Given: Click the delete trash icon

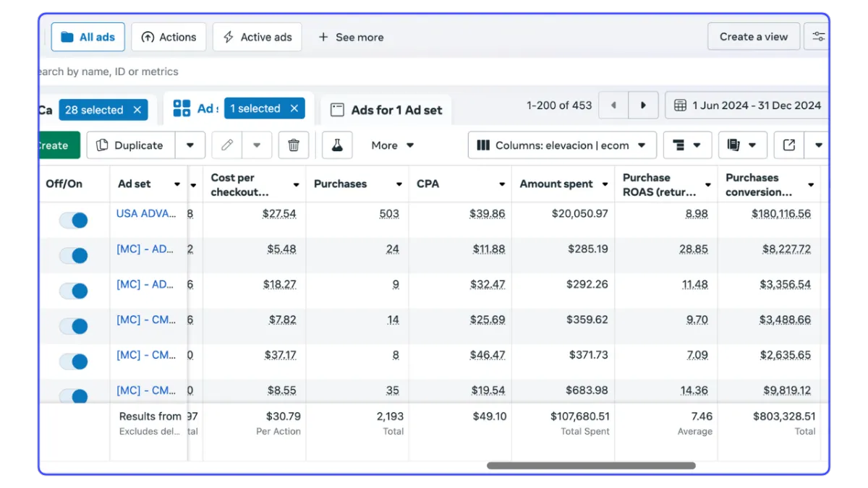Looking at the screenshot, I should point(294,145).
